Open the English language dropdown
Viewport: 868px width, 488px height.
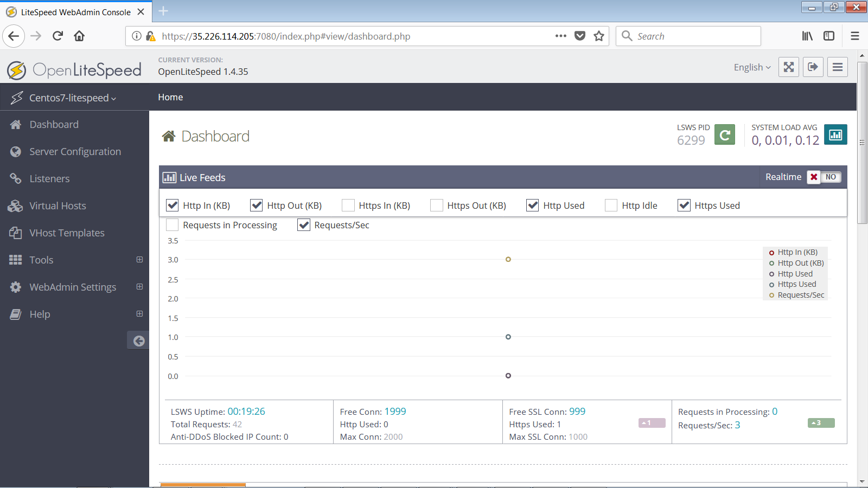click(x=752, y=67)
